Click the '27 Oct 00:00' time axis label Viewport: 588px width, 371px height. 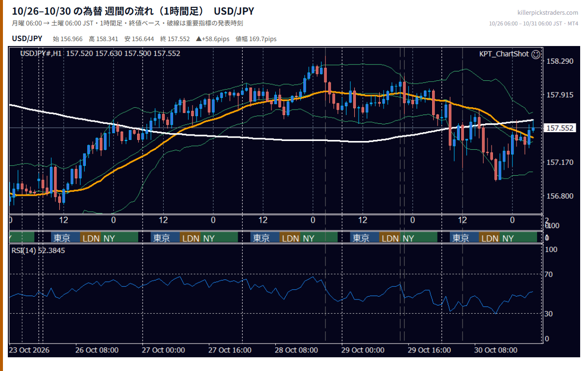point(163,350)
